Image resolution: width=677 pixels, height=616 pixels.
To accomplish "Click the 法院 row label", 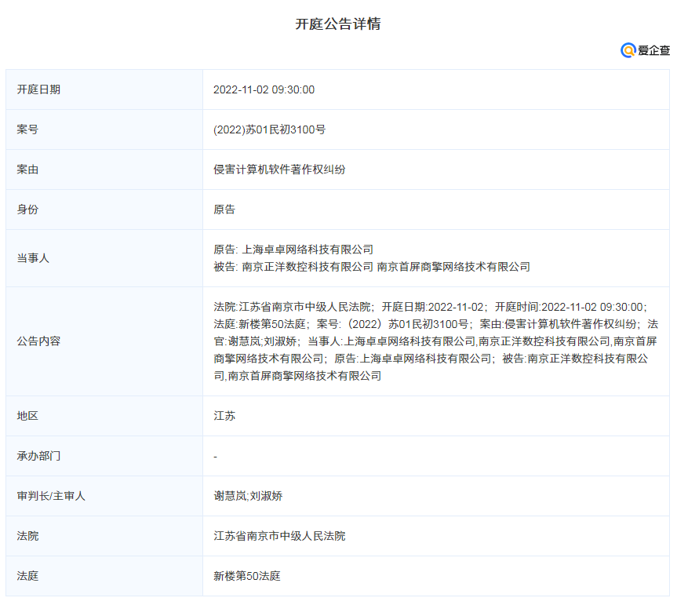I will pos(27,536).
